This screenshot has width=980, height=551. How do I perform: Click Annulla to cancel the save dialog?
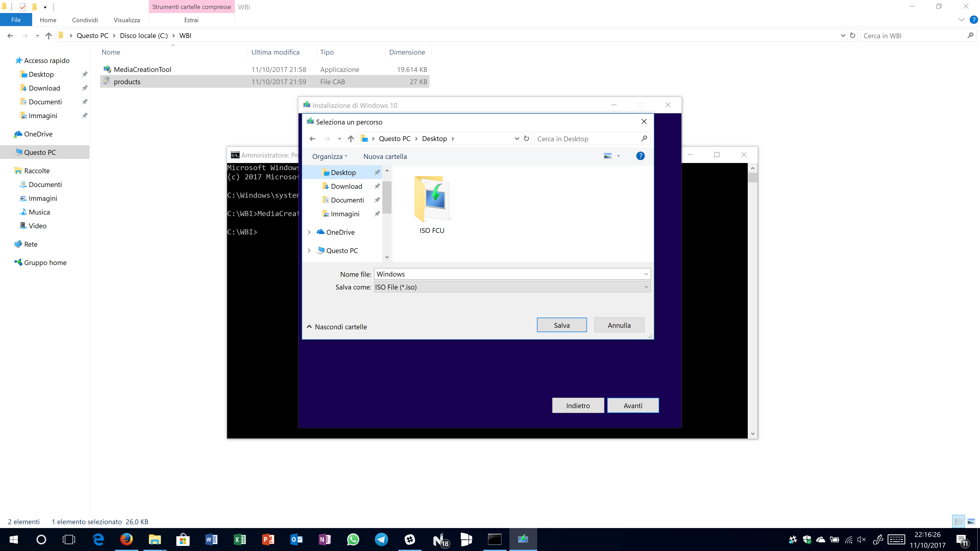(619, 325)
